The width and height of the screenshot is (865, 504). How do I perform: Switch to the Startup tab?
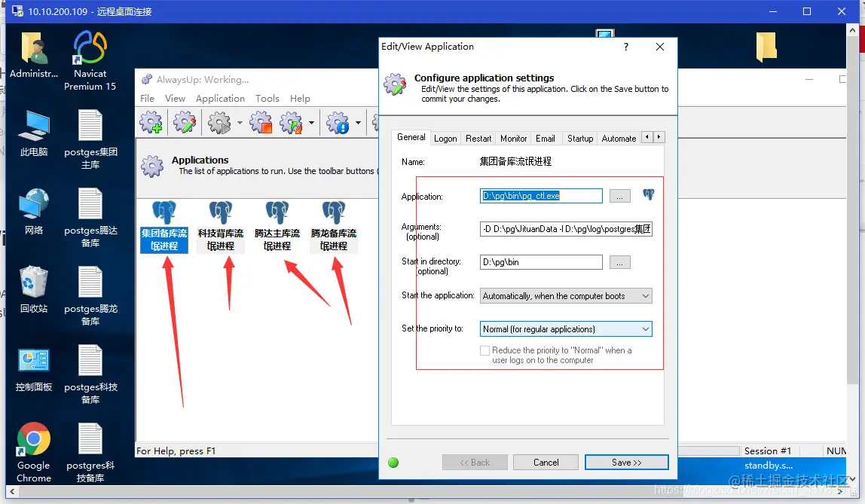click(579, 139)
